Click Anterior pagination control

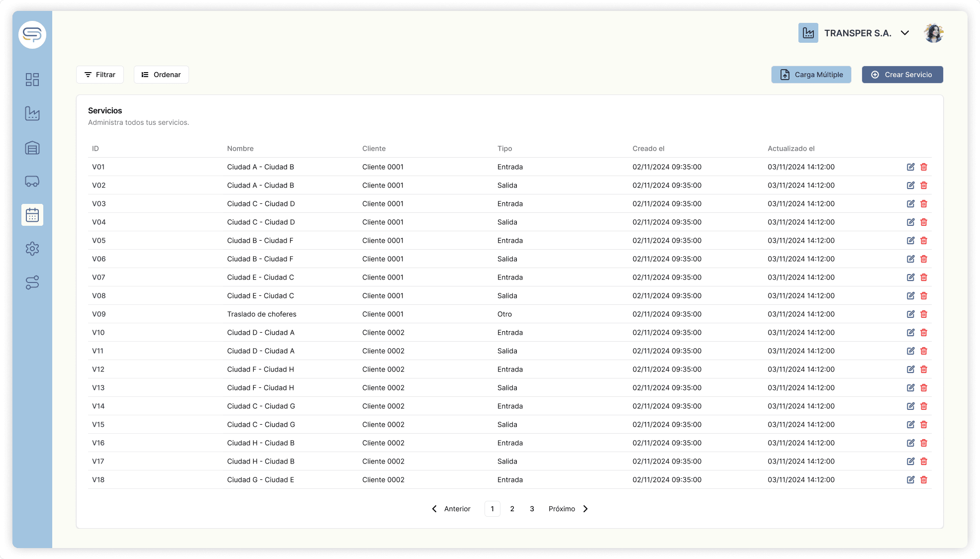point(457,509)
